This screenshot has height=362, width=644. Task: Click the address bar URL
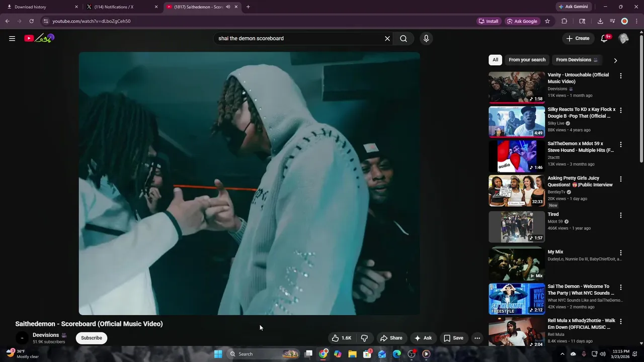click(x=92, y=21)
